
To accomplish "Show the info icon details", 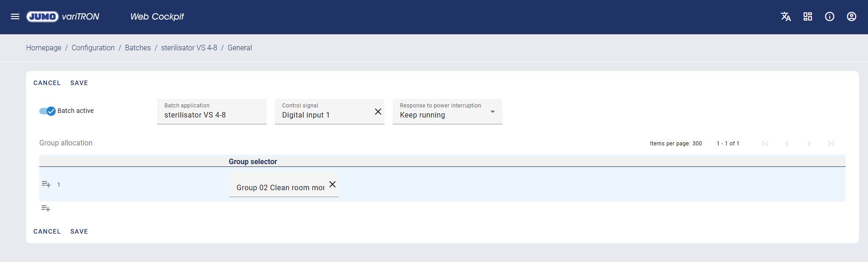I will click(x=829, y=16).
